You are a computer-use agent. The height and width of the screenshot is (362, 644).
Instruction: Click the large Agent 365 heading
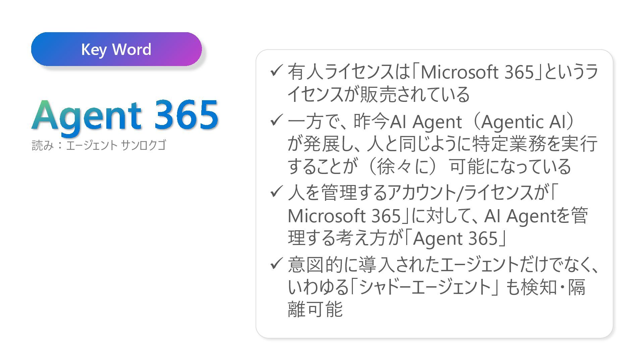pos(125,115)
